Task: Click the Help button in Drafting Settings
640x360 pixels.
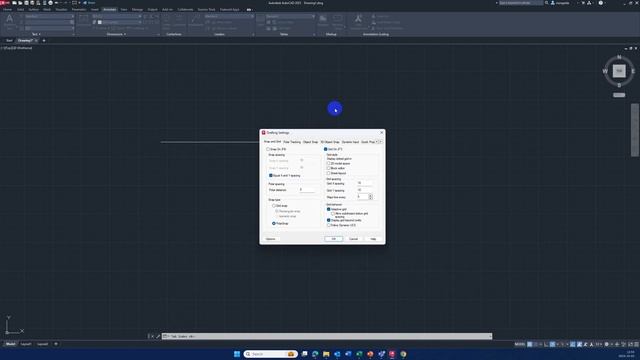Action: (373, 239)
